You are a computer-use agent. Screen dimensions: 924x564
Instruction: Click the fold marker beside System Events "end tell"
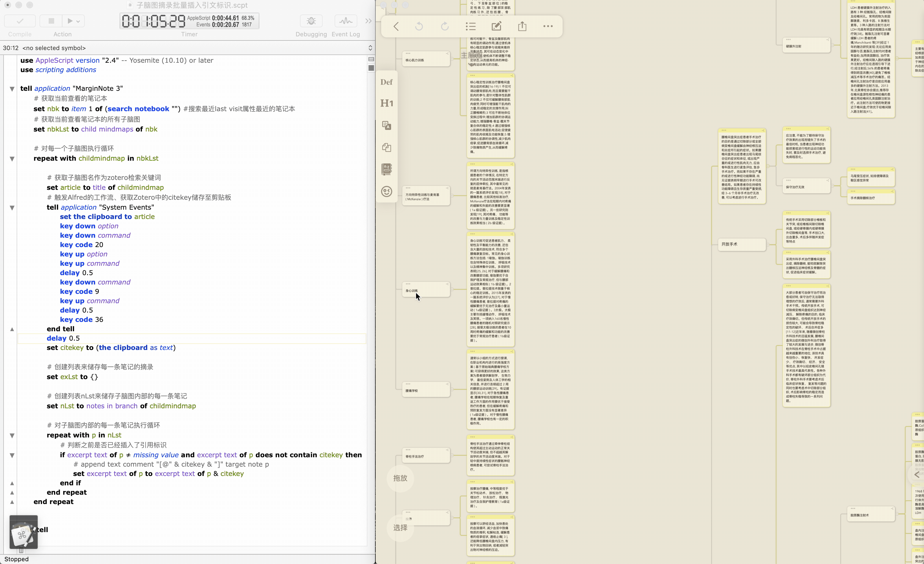12,330
